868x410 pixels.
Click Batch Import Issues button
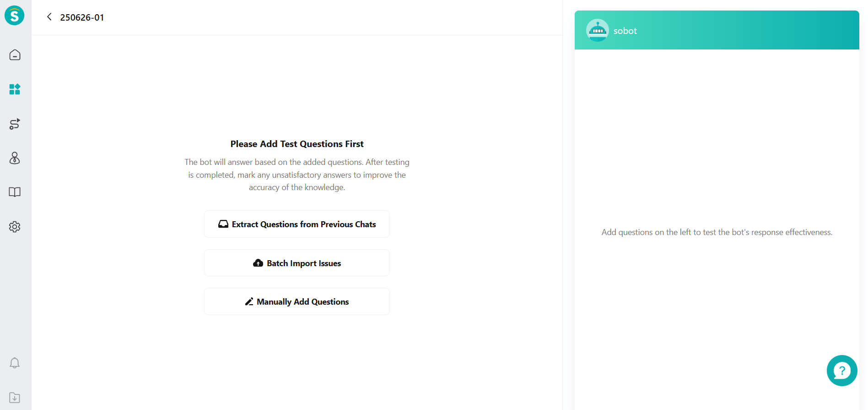pos(297,263)
